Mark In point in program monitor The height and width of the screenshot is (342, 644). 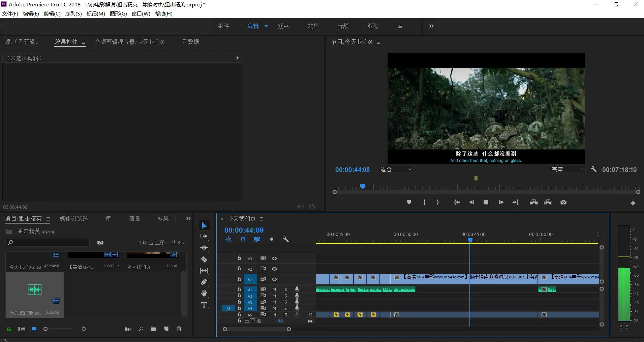point(424,202)
